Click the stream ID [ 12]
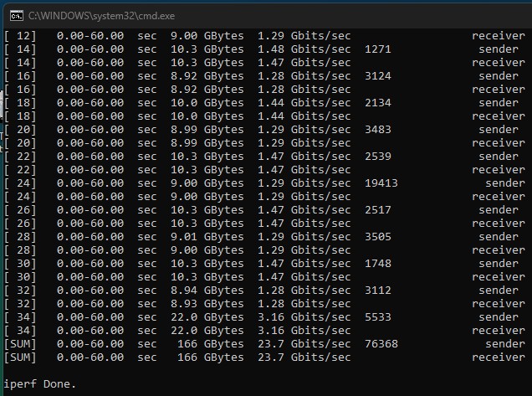The height and width of the screenshot is (396, 532). [20, 36]
